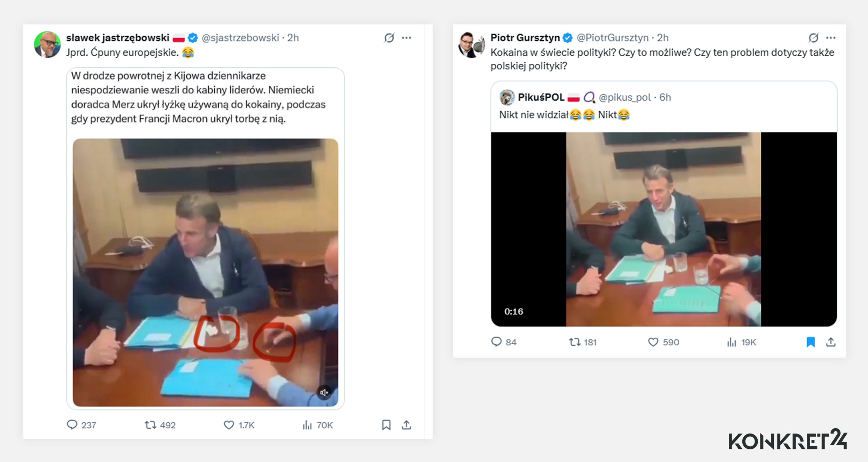Open view analytics icon showing 70K views
The width and height of the screenshot is (868, 462).
[x=308, y=425]
